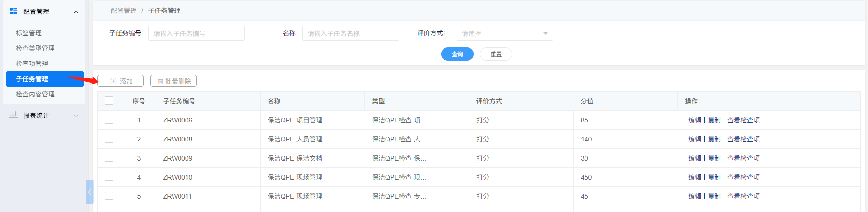This screenshot has width=868, height=212.
Task: Open 检查项管理 in sidebar
Action: [x=32, y=64]
